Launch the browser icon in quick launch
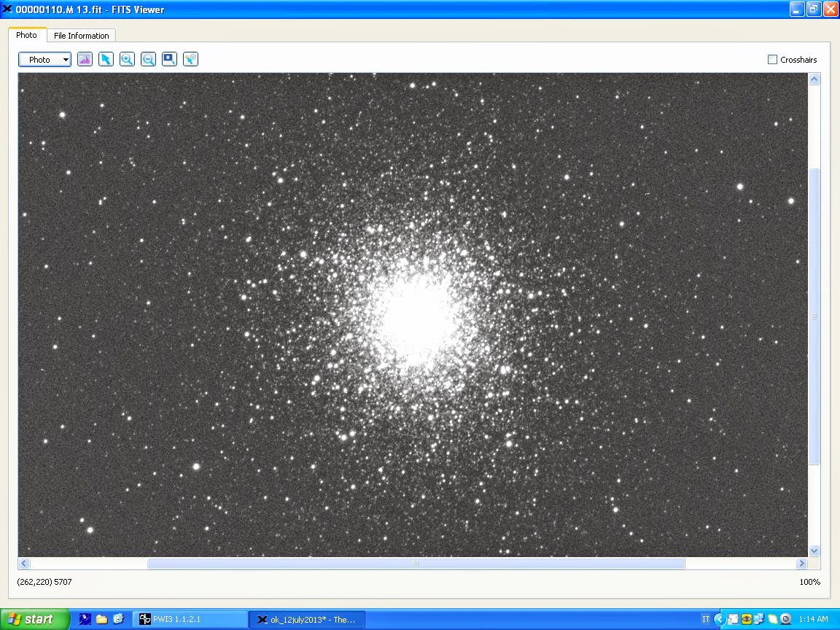The image size is (840, 630). point(118,619)
